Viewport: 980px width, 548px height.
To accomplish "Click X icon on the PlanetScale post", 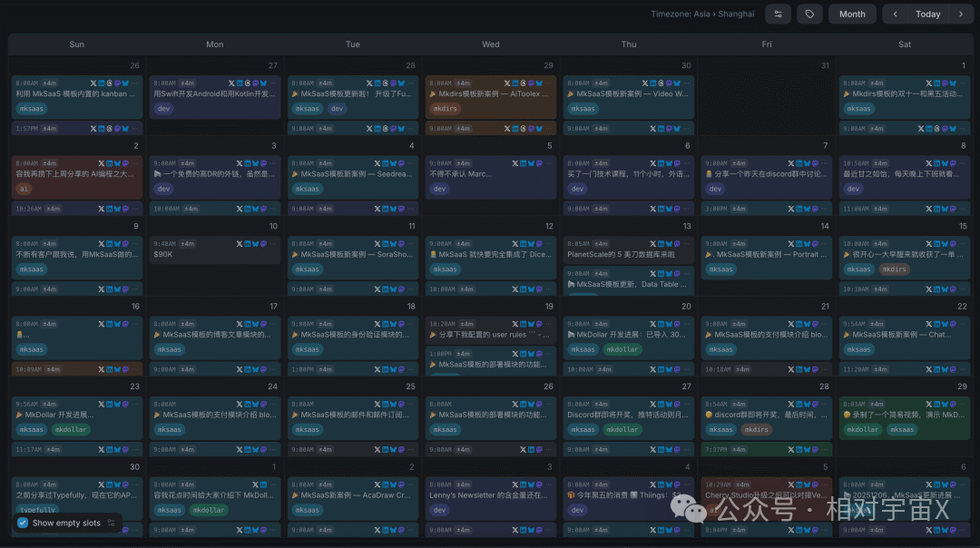I will click(x=652, y=244).
